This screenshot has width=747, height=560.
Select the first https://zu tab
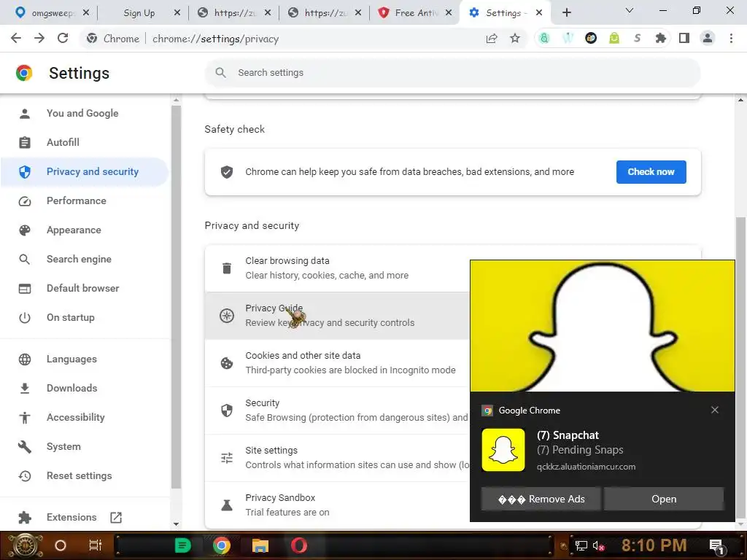(x=233, y=13)
